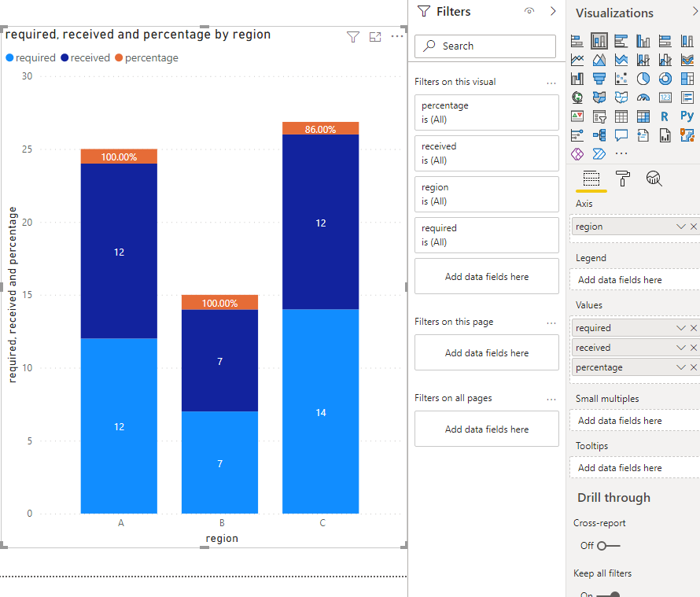
Task: Select the KPI visual
Action: point(577,116)
